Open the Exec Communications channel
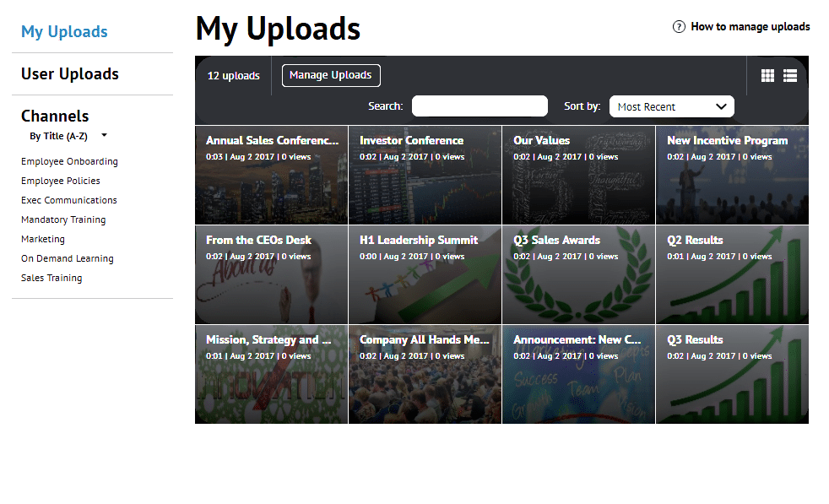The width and height of the screenshot is (829, 504). [68, 200]
